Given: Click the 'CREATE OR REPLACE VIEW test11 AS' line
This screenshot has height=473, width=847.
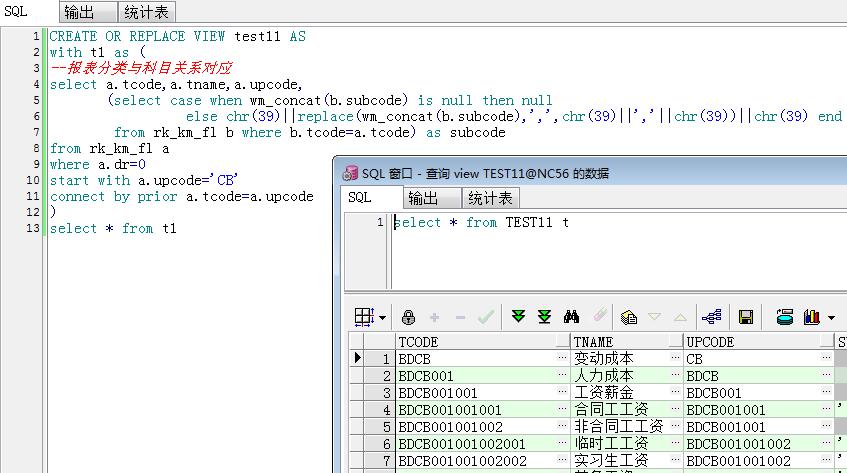Looking at the screenshot, I should (177, 36).
